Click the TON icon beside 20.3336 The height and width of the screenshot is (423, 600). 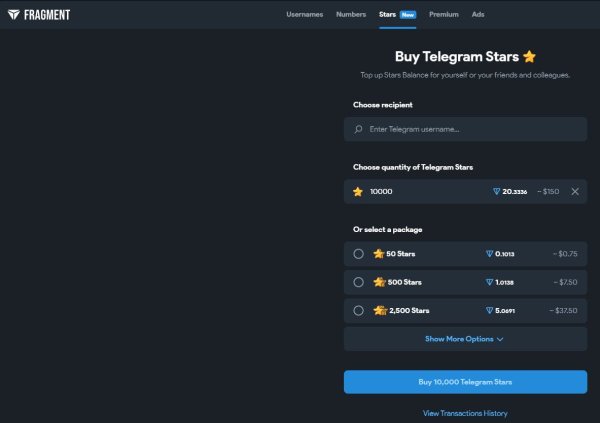[x=496, y=191]
